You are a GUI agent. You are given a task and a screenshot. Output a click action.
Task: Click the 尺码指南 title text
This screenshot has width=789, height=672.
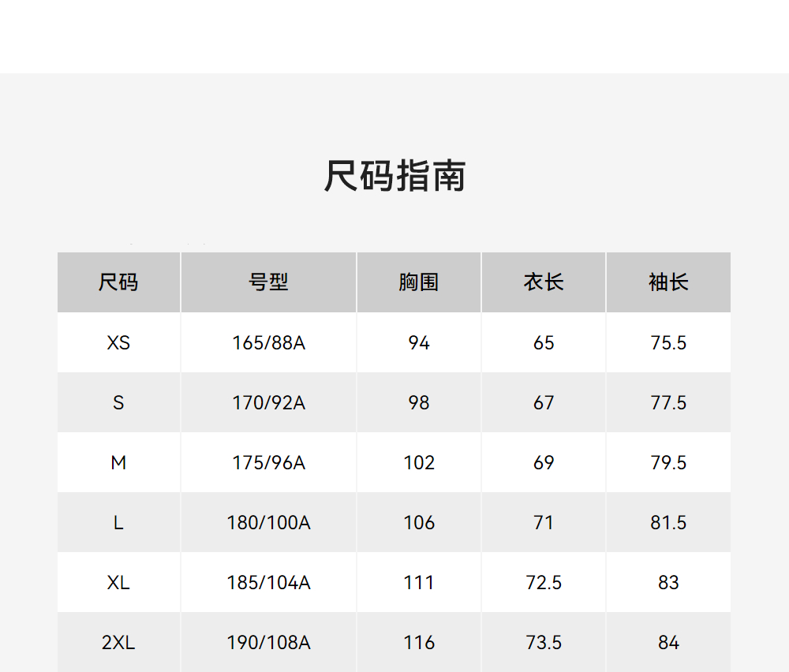(394, 176)
